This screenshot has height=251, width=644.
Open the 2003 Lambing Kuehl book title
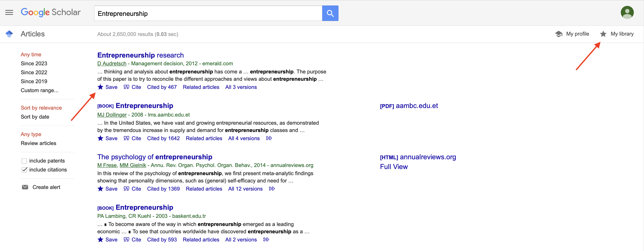144,207
